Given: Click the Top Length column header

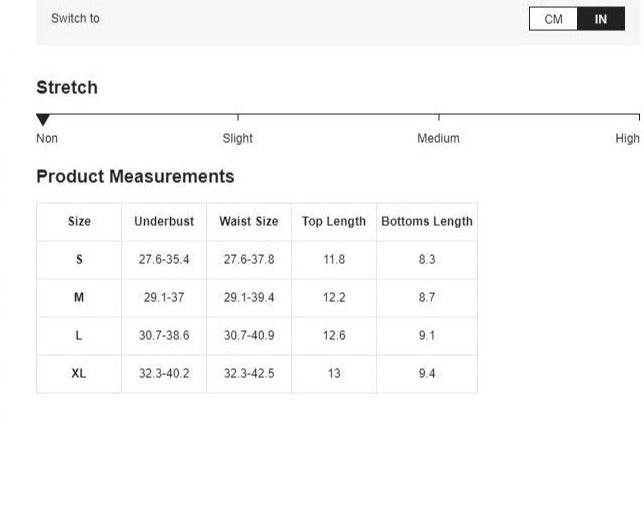Looking at the screenshot, I should (x=334, y=221).
